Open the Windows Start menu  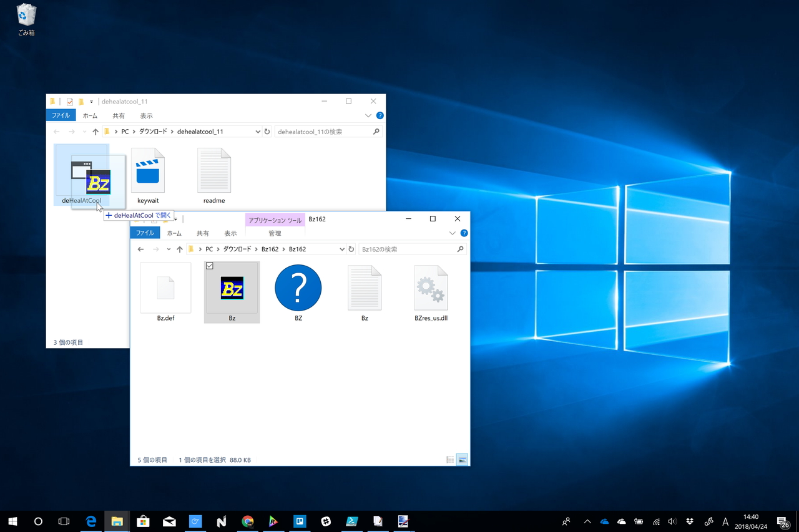(12, 521)
